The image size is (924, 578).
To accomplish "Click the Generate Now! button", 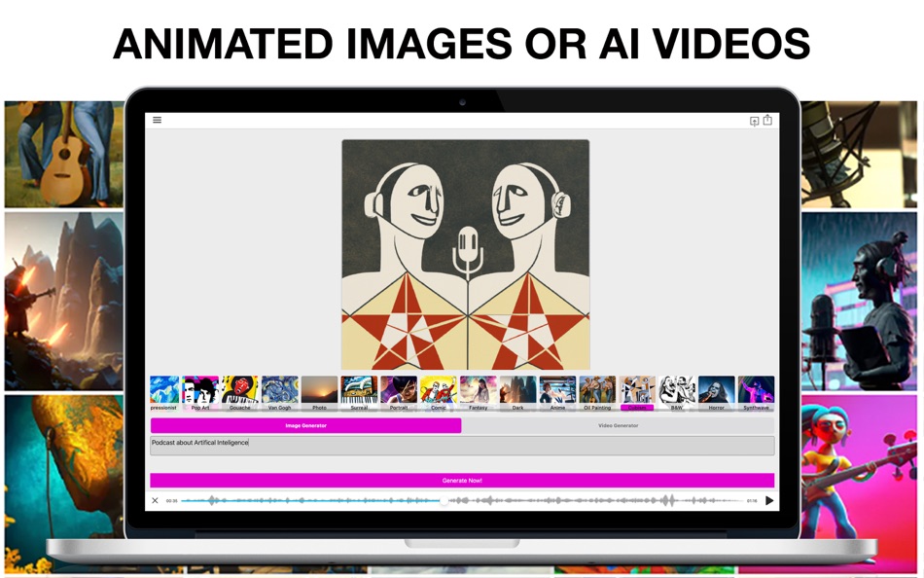I will [462, 480].
